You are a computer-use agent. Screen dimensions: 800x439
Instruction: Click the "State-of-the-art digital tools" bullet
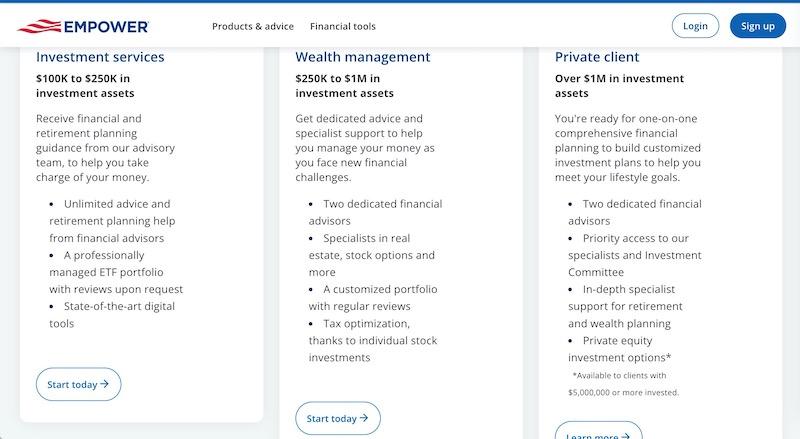[116, 315]
